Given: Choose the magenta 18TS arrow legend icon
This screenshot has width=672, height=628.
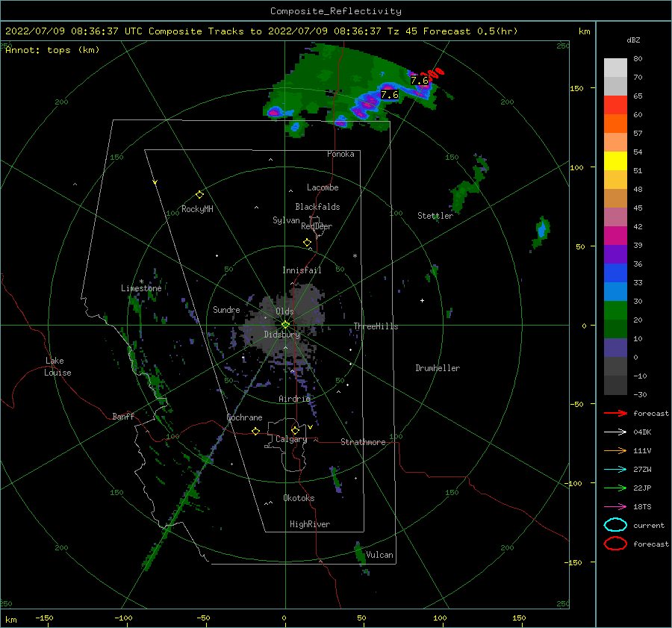Looking at the screenshot, I should [x=615, y=507].
